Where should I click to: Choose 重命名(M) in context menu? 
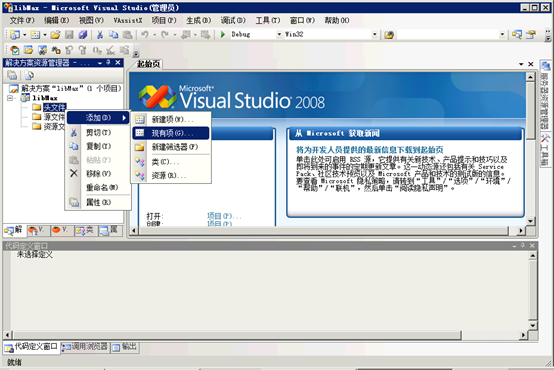tap(98, 187)
